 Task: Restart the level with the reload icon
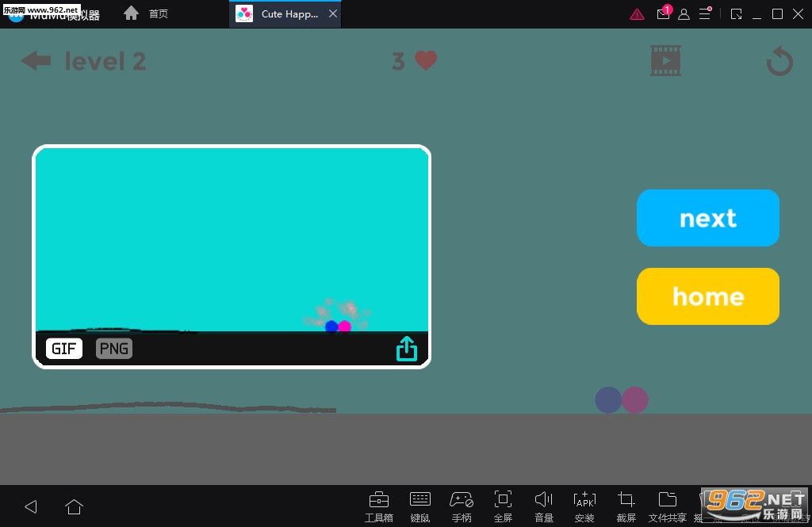tap(779, 61)
